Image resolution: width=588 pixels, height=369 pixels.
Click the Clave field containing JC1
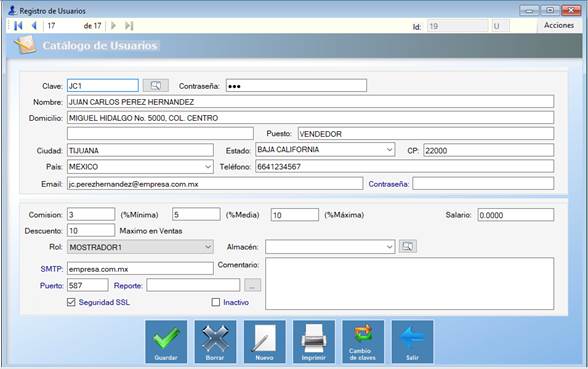(x=103, y=86)
